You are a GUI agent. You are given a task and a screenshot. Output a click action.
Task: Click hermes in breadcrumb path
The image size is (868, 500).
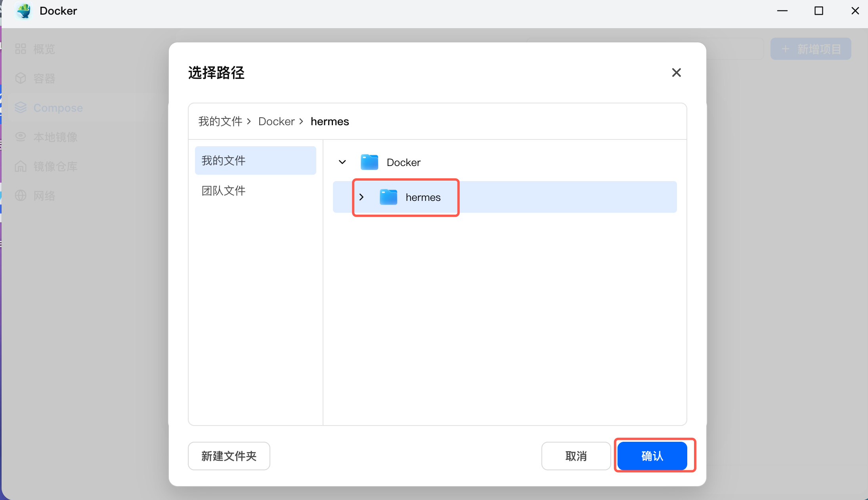point(330,121)
